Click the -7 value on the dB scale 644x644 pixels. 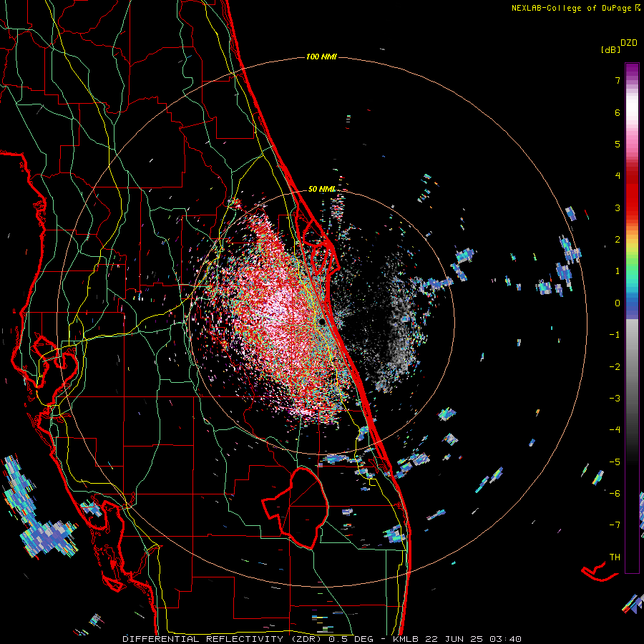click(615, 525)
